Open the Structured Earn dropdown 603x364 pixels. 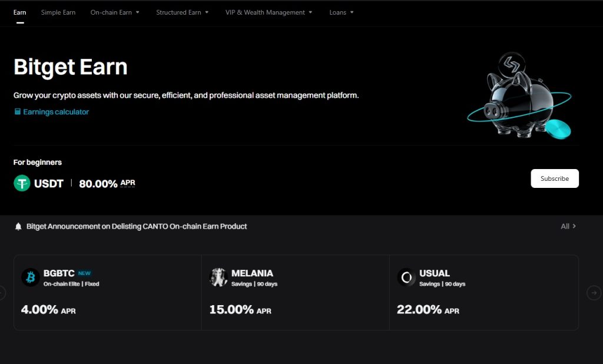coord(182,12)
